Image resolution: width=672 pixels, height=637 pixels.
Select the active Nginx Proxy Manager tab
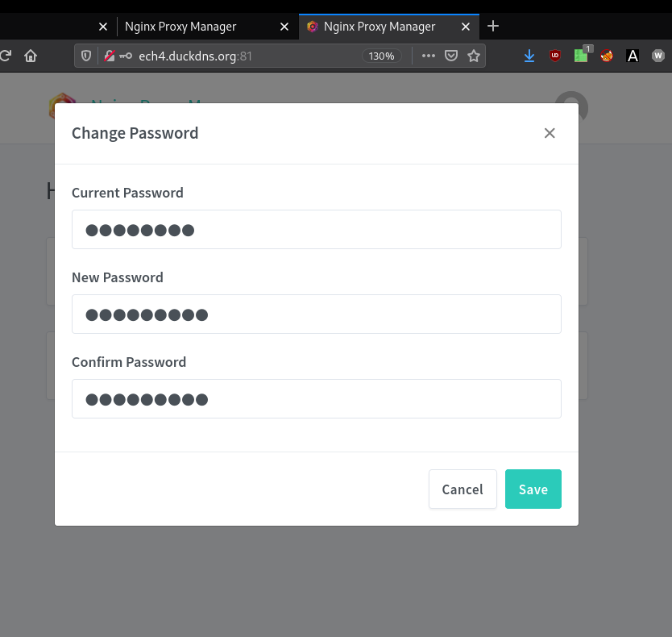(379, 27)
